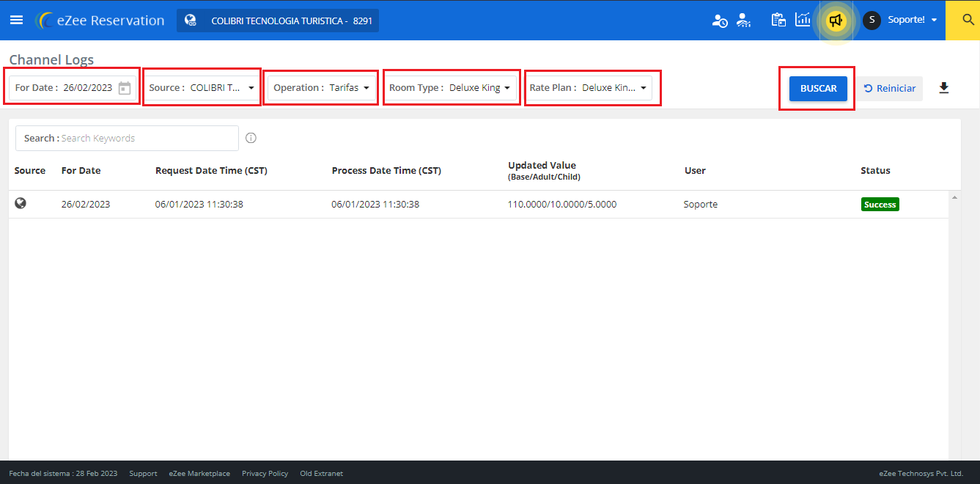The height and width of the screenshot is (484, 980).
Task: Open the Soporte user menu
Action: 901,20
